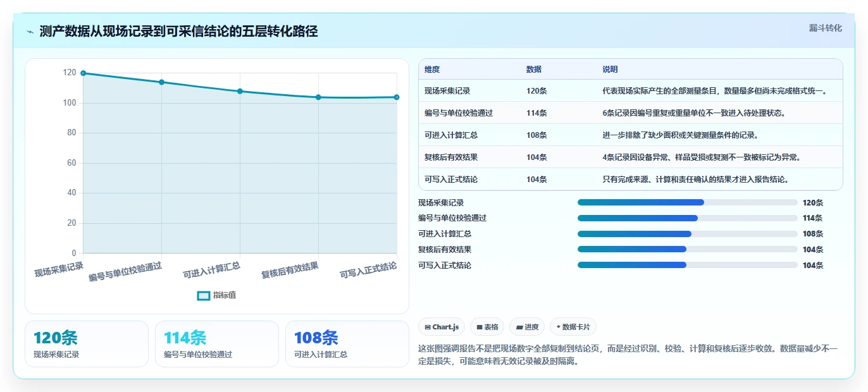Click the 现场采集记录 cell in the table
This screenshot has width=868, height=392.
[x=447, y=91]
